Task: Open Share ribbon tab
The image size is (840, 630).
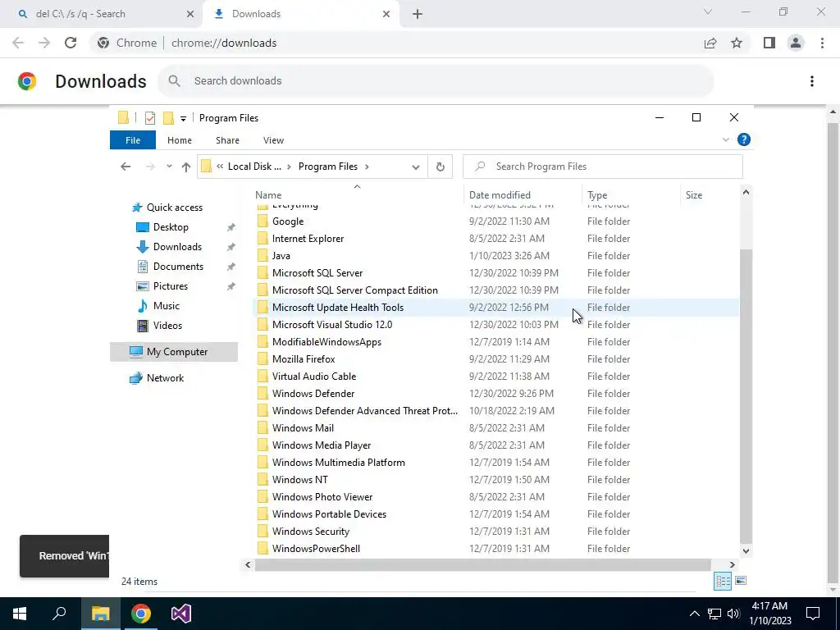Action: [x=228, y=140]
